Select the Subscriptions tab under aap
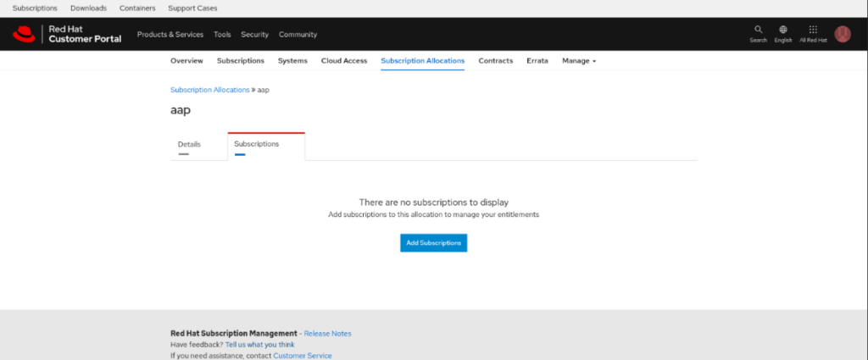The width and height of the screenshot is (868, 360). pos(266,147)
